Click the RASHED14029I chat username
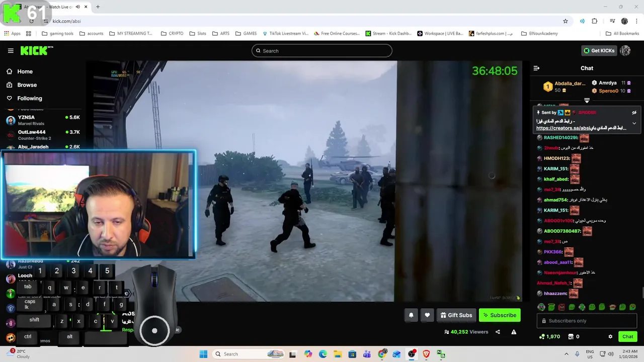Screen dimensions: 644x362 (x=560, y=138)
